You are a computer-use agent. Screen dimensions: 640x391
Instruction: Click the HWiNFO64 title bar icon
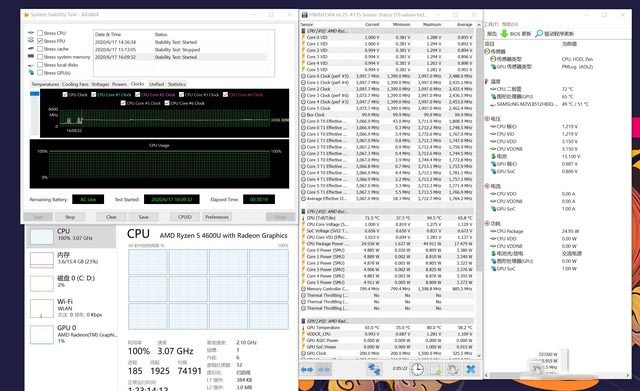(x=304, y=15)
